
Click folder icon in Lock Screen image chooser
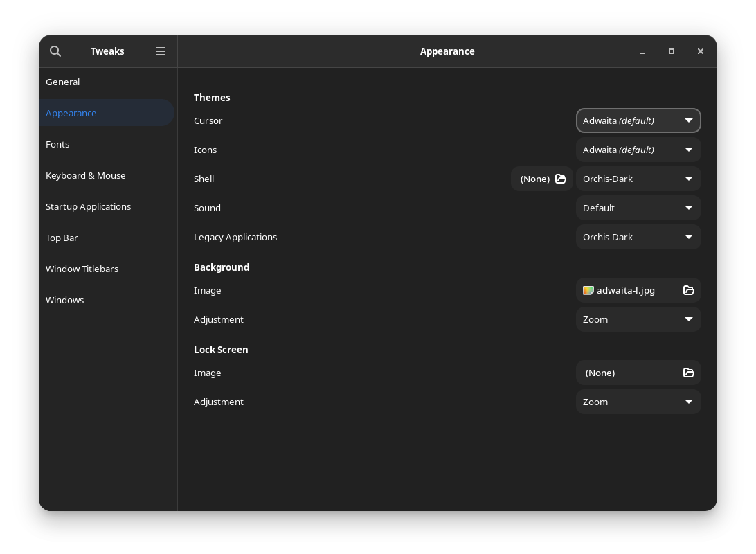click(x=688, y=373)
